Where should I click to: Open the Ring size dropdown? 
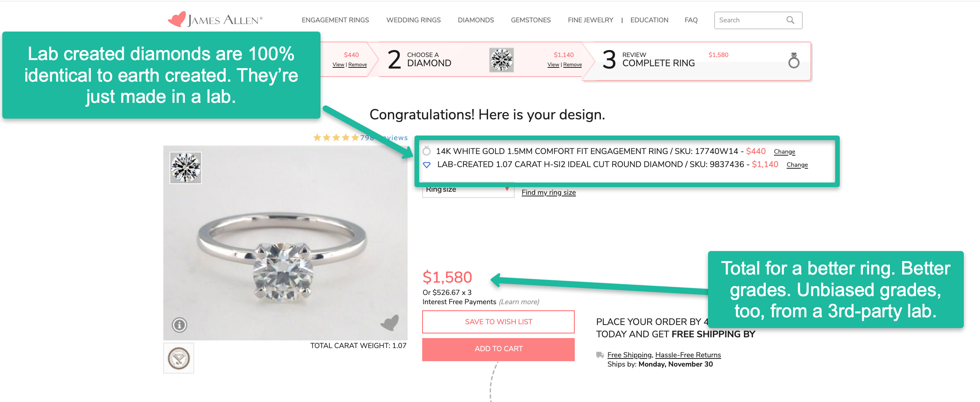click(468, 190)
